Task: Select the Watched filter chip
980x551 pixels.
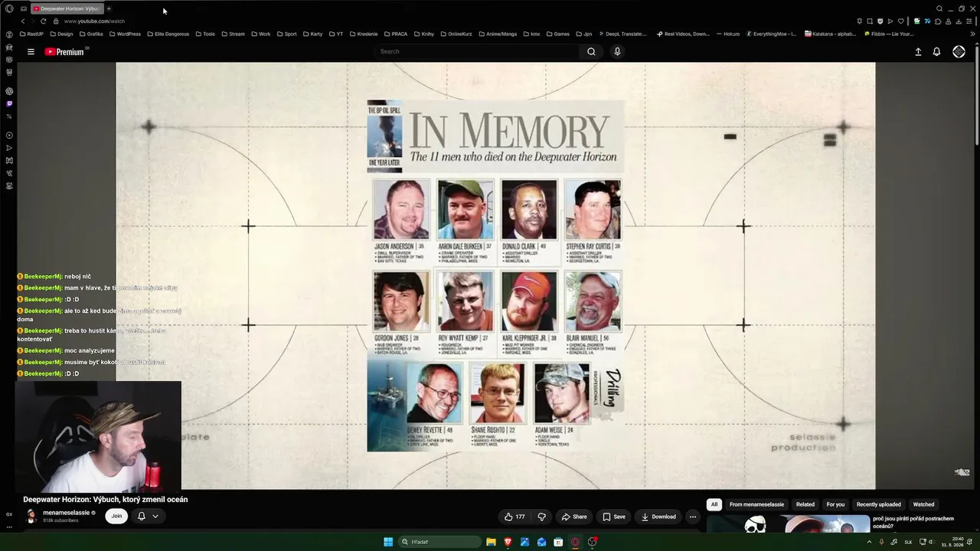Action: 923,504
